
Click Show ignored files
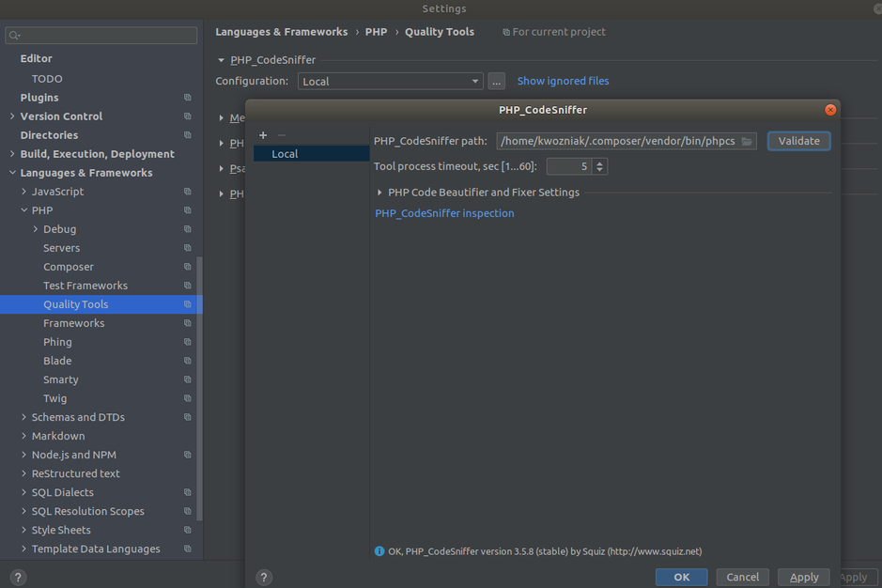click(563, 81)
